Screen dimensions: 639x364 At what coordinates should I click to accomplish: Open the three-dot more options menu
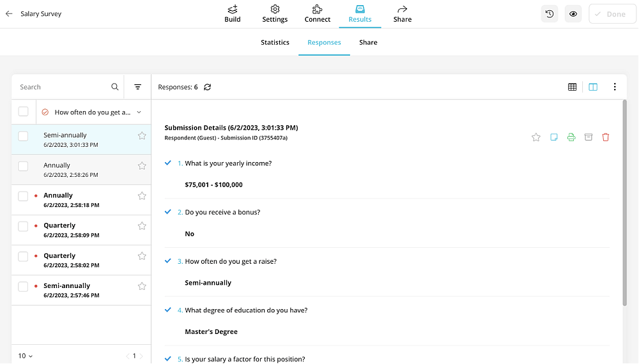pyautogui.click(x=615, y=87)
